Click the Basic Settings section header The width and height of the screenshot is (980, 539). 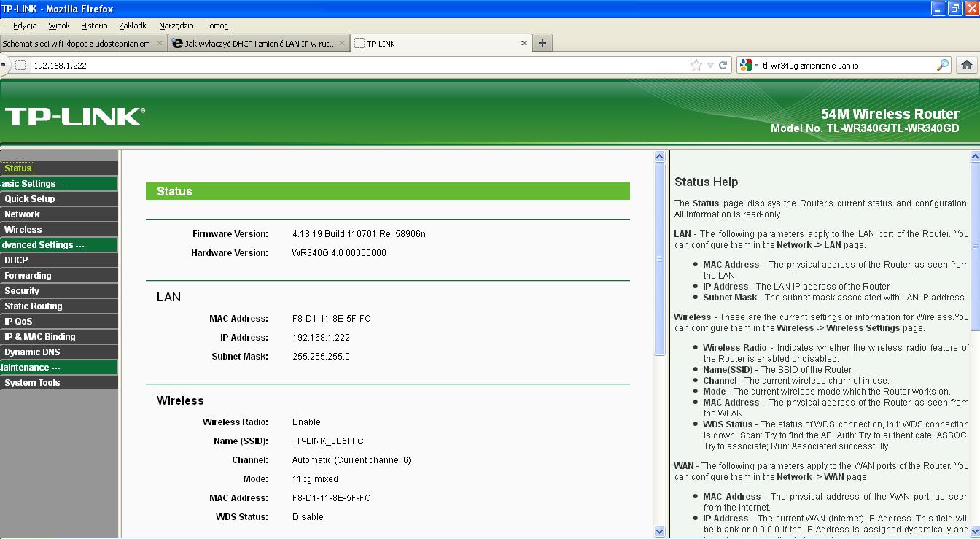tap(58, 183)
